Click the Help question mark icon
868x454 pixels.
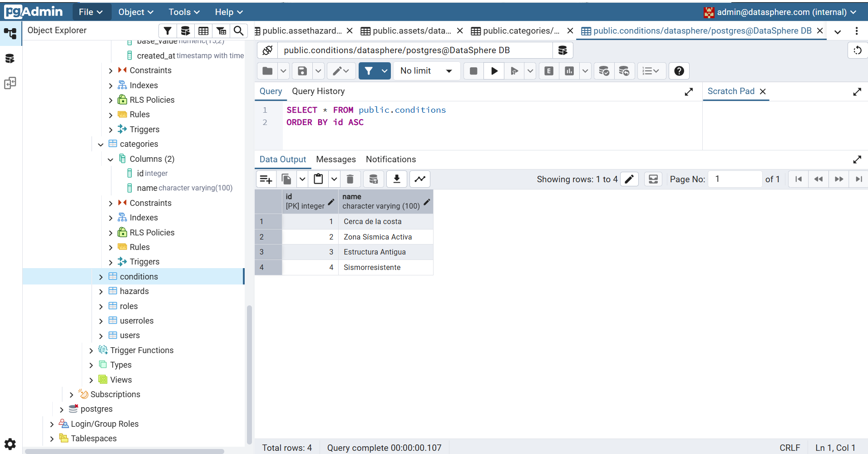tap(679, 71)
